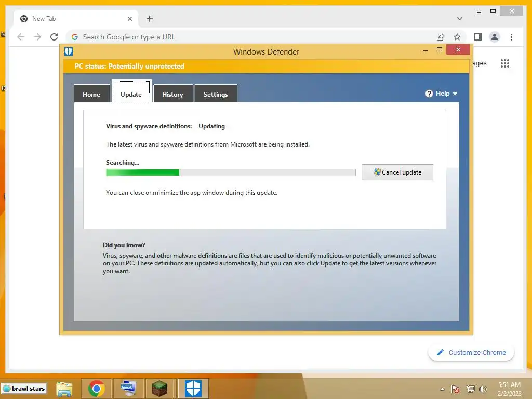Open the Google apps grid icon
The height and width of the screenshot is (399, 532).
coord(505,63)
